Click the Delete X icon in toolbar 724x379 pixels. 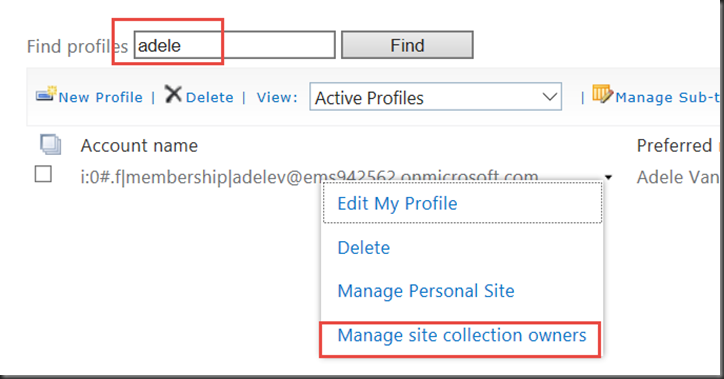pyautogui.click(x=173, y=94)
